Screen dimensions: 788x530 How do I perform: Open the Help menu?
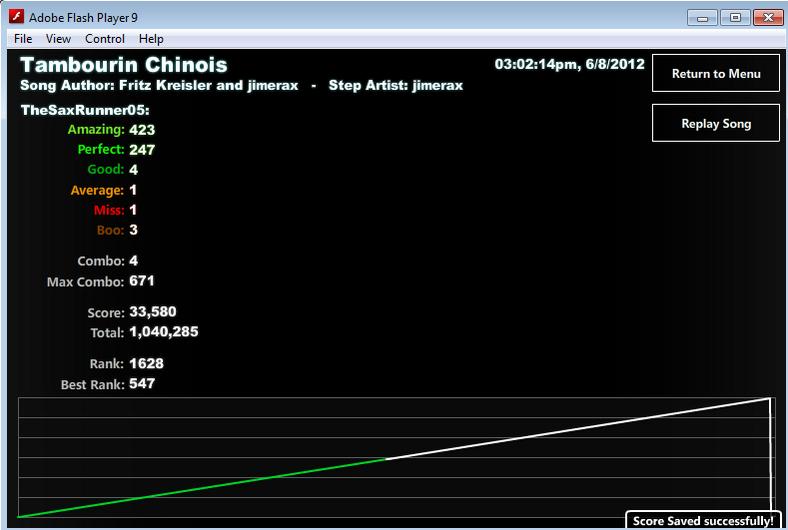[x=151, y=39]
